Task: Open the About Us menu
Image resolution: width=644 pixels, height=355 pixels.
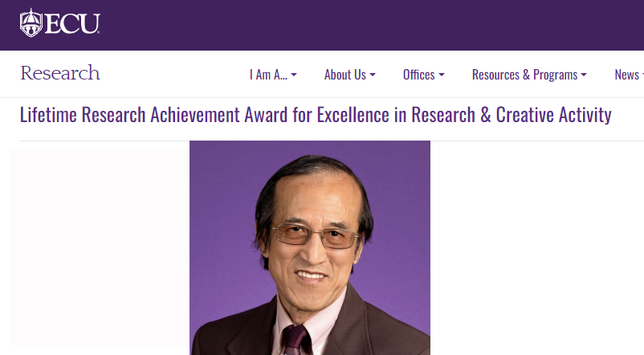Action: pos(344,75)
